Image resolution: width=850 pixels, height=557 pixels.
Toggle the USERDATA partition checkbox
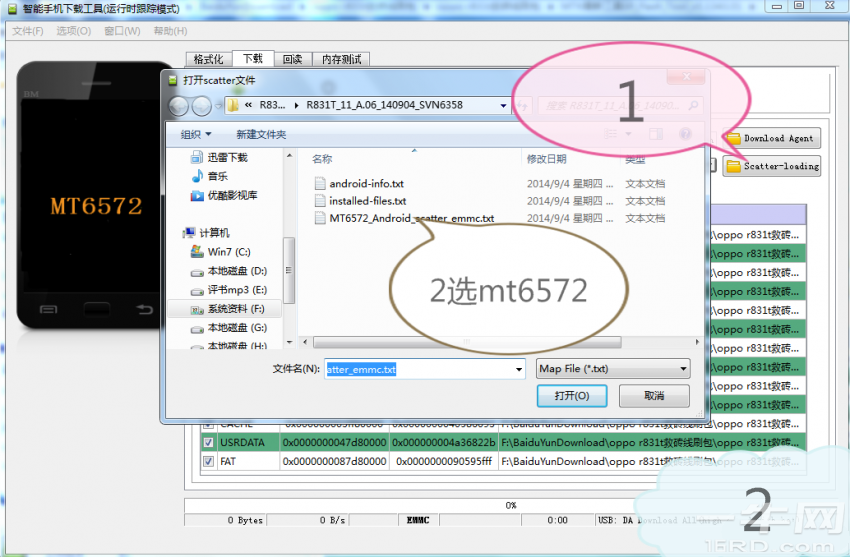point(208,442)
